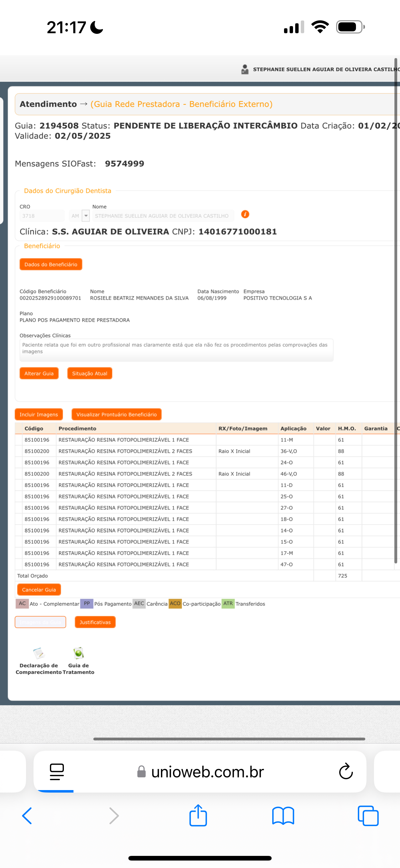This screenshot has height=868, width=400.
Task: Click the ACO Co-participação color legend swatch
Action: point(175,604)
